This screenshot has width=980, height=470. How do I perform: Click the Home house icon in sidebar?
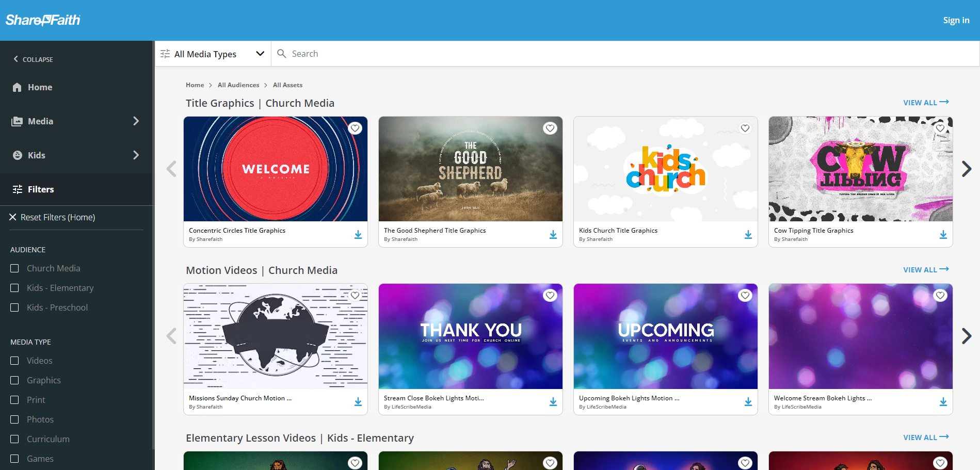17,87
